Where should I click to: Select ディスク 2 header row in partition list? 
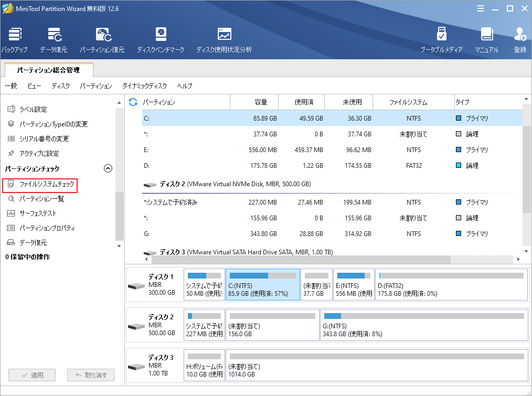point(332,184)
